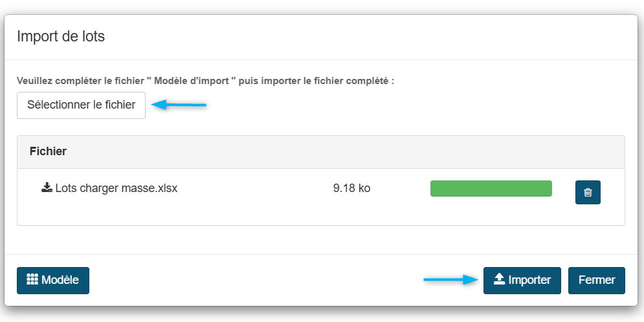Image resolution: width=644 pixels, height=322 pixels.
Task: Click the Import de lots dialog title
Action: coord(61,36)
